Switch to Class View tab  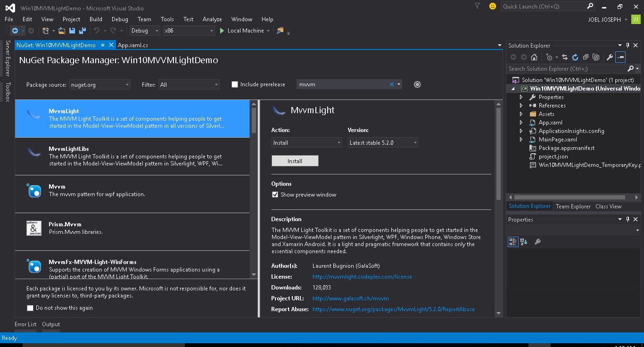[608, 207]
